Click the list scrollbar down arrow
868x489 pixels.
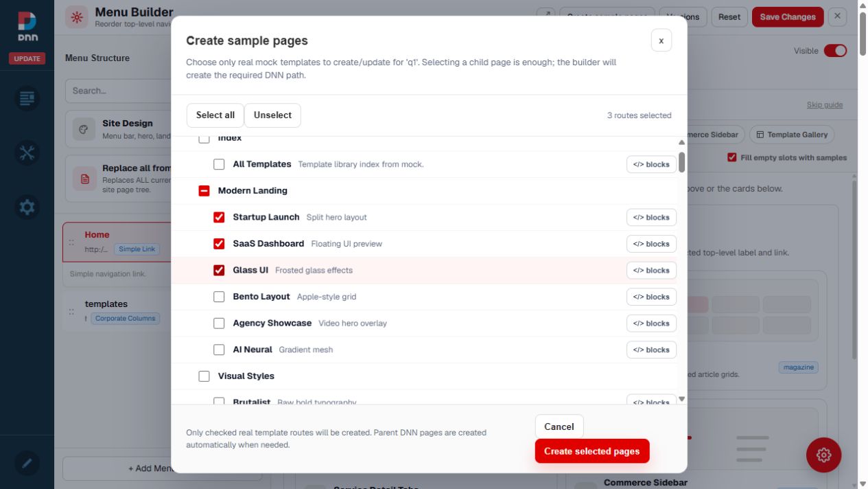[x=681, y=399]
